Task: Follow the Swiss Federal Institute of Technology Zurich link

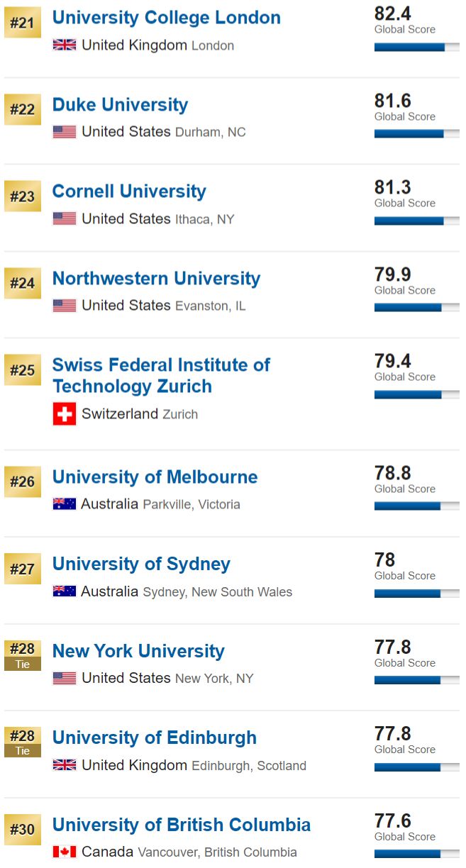Action: [161, 376]
